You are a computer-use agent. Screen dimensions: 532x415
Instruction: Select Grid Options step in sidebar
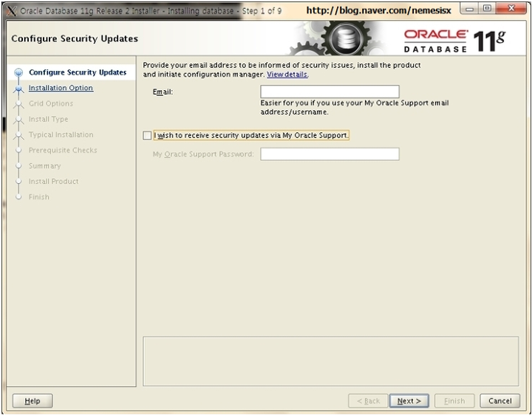pyautogui.click(x=51, y=103)
